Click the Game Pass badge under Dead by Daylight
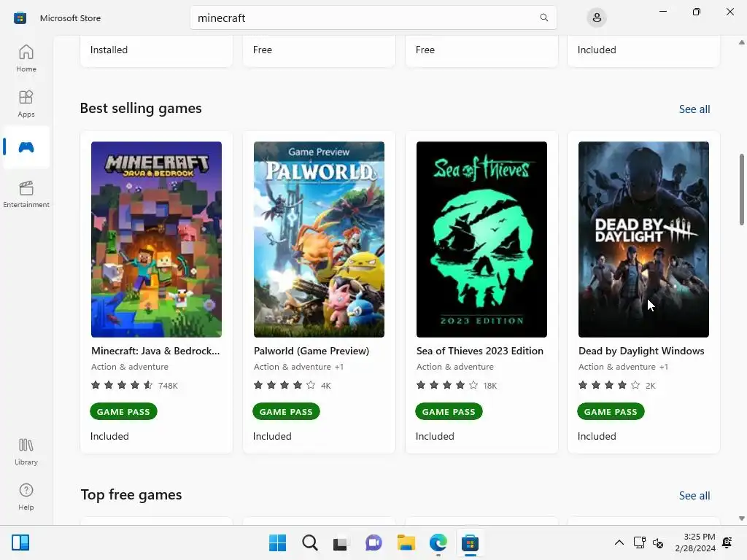Image resolution: width=747 pixels, height=560 pixels. pos(611,411)
